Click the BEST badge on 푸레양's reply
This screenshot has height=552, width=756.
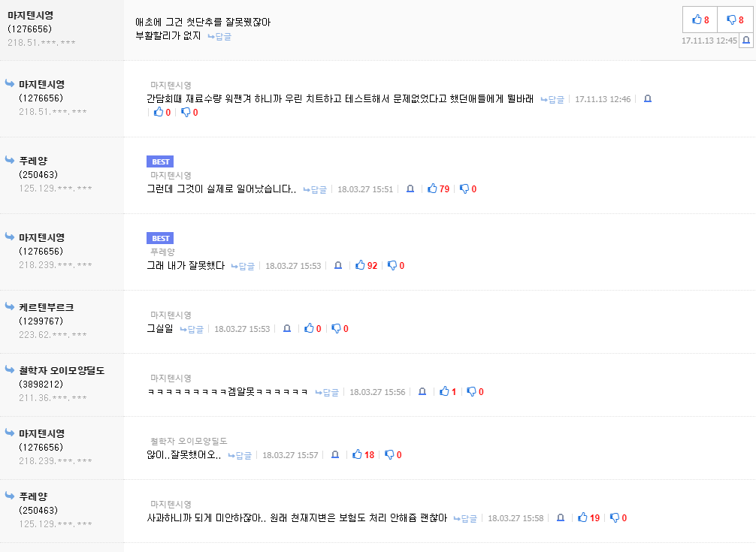(161, 161)
